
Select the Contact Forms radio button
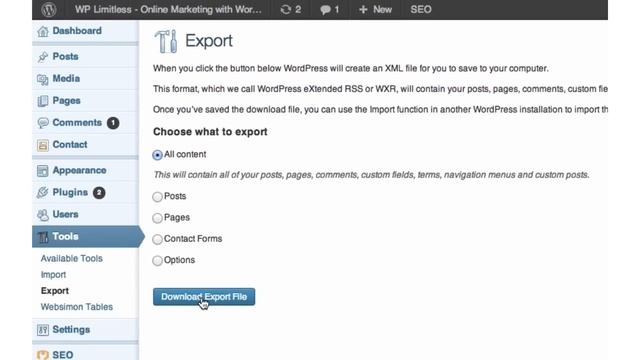click(157, 239)
